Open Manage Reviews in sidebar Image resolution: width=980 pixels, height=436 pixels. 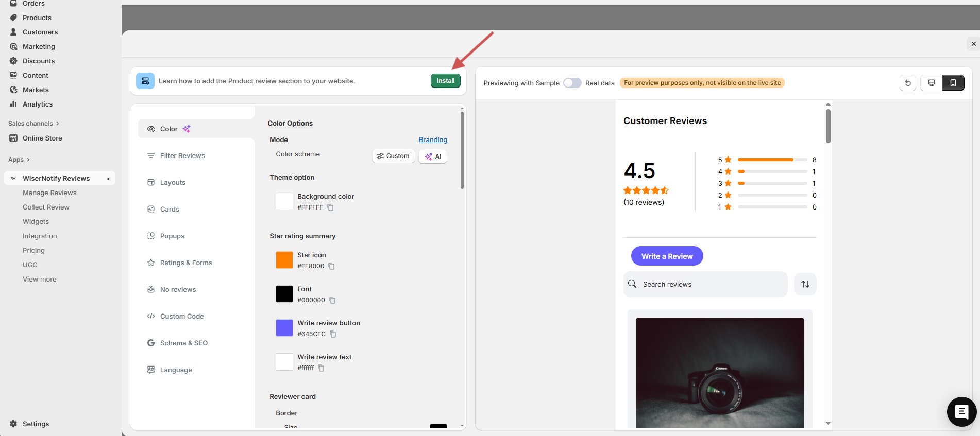49,193
